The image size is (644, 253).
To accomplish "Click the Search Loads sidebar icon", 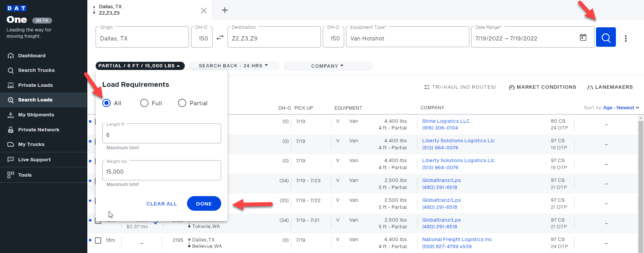I will click(10, 100).
